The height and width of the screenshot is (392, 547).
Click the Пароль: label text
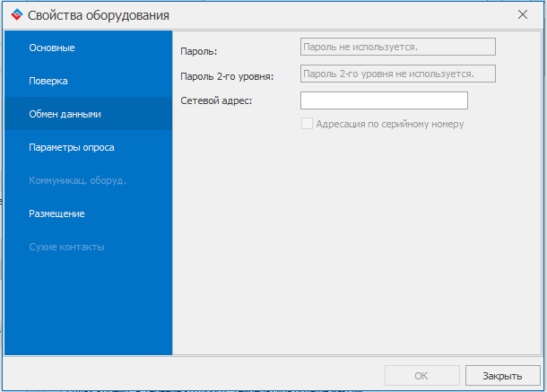click(198, 52)
